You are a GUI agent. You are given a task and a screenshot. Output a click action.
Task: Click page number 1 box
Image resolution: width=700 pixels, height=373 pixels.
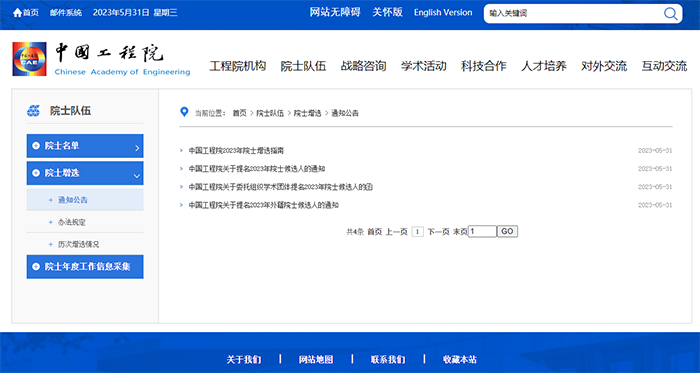pyautogui.click(x=417, y=232)
